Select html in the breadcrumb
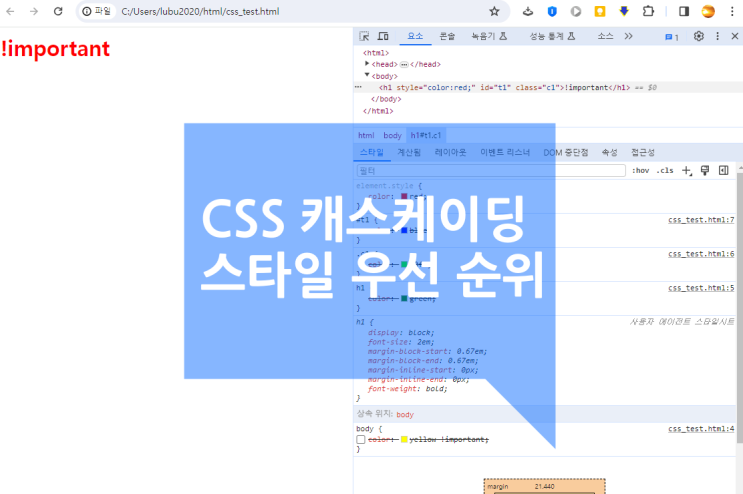This screenshot has height=494, width=743. tap(366, 135)
